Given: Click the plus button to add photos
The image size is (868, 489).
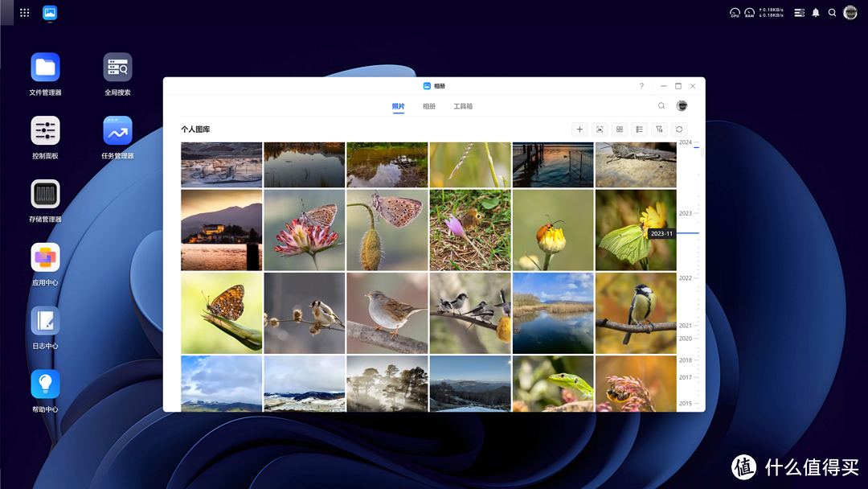Looking at the screenshot, I should click(x=579, y=129).
